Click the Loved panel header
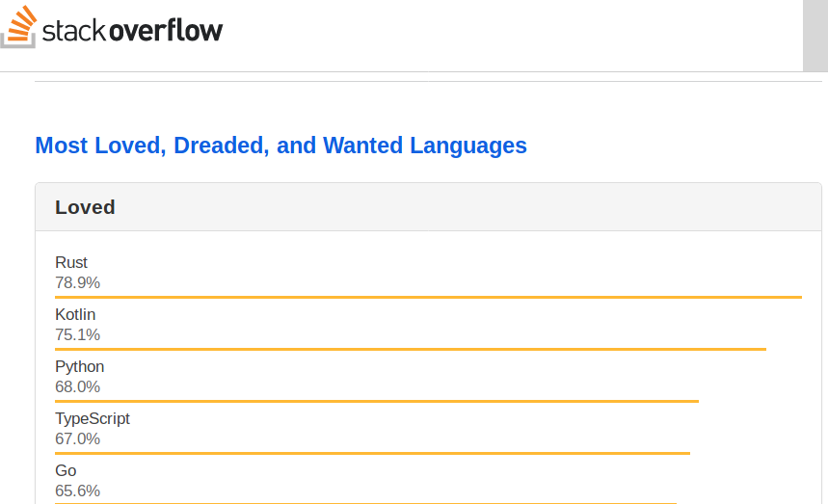 pyautogui.click(x=85, y=207)
